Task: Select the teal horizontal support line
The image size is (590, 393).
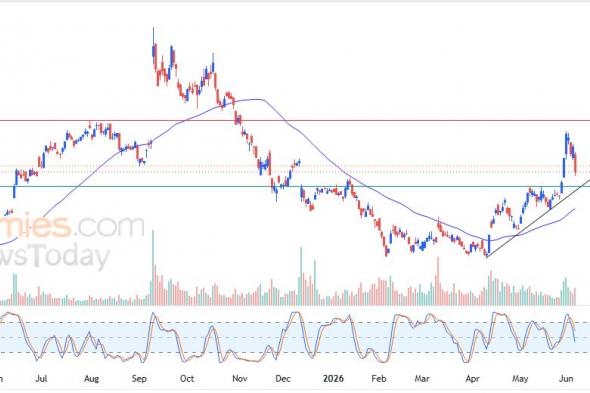Action: (295, 186)
